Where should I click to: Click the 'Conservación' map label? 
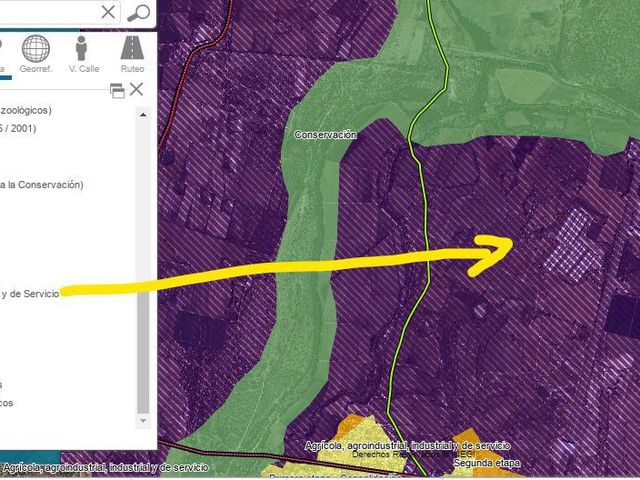coord(325,135)
